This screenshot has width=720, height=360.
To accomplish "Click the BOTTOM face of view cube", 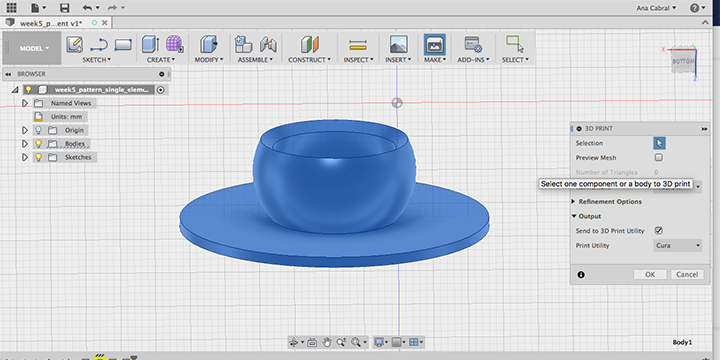I will (x=682, y=61).
